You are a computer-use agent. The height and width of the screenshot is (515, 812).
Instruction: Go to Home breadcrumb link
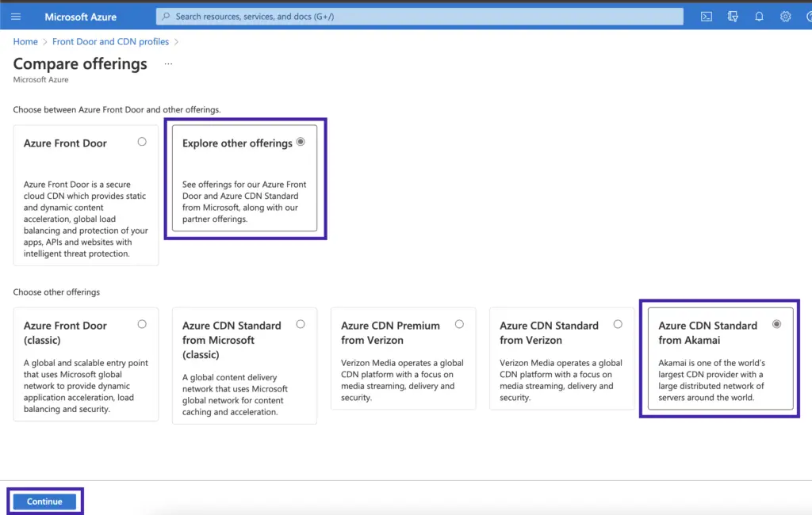coord(25,41)
